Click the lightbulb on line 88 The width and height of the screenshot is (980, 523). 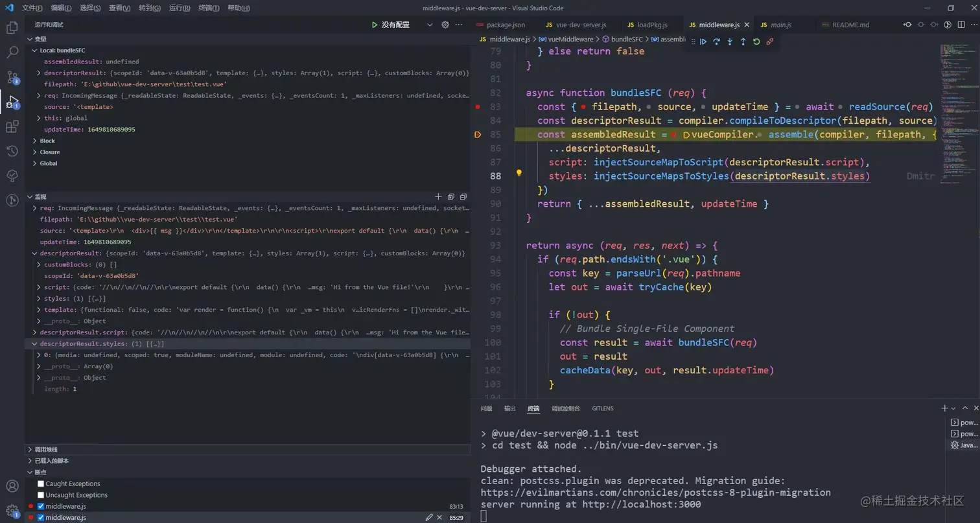[x=519, y=173]
